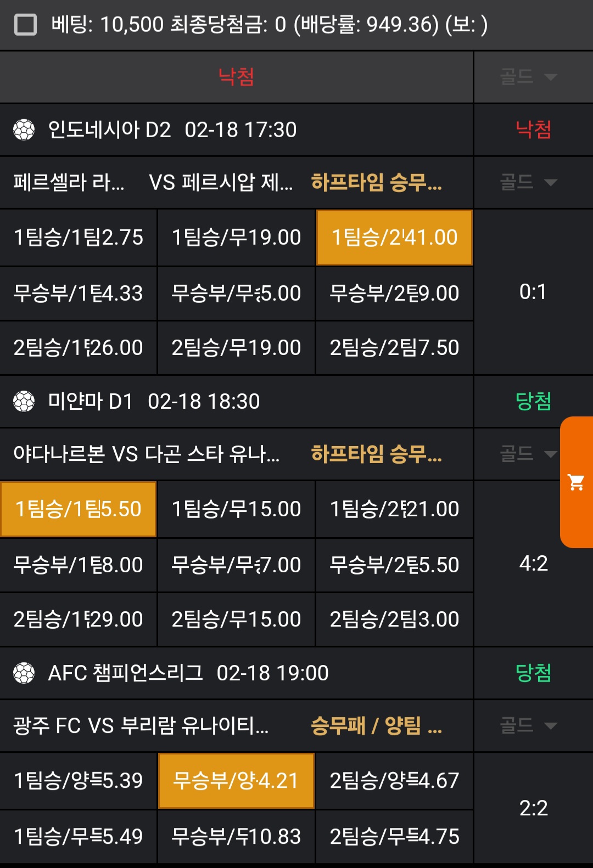Click soccer ball icon beside AFC 챔피언스리그
The image size is (593, 868).
[x=24, y=673]
